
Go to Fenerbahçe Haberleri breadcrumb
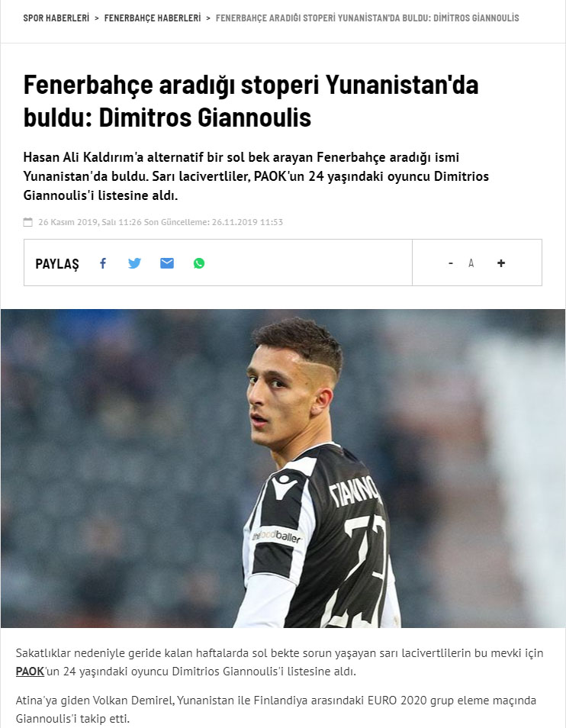153,18
